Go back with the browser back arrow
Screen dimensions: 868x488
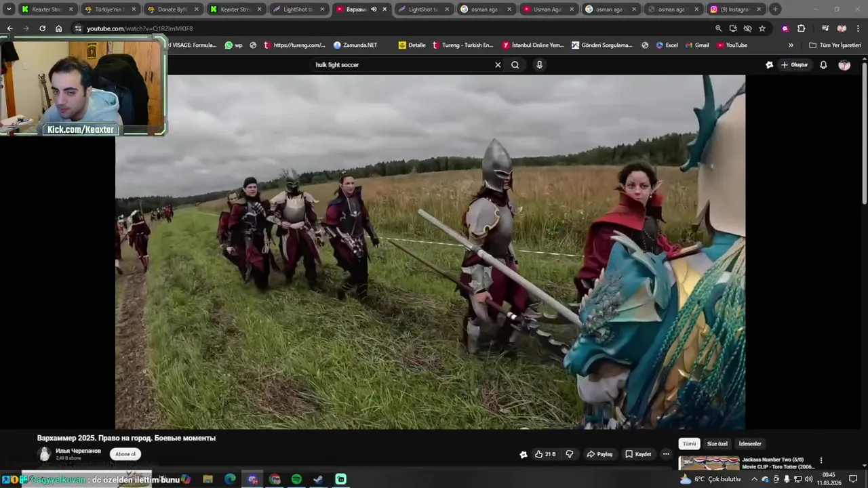[x=9, y=28]
